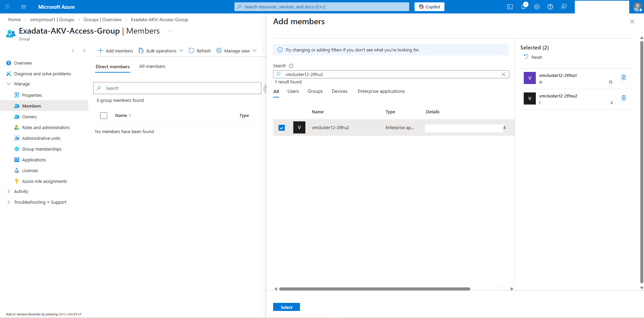This screenshot has width=644, height=318.
Task: Collapse the Manage section in the sidebar
Action: (x=9, y=84)
